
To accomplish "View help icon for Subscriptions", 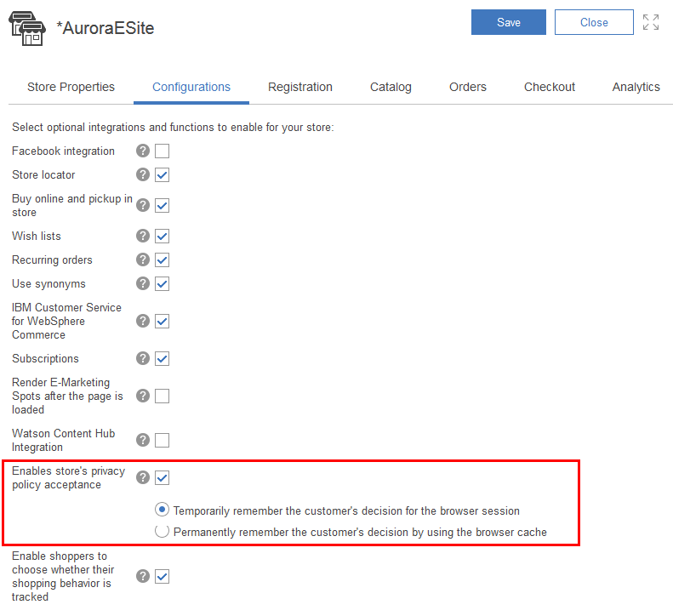I will point(143,358).
